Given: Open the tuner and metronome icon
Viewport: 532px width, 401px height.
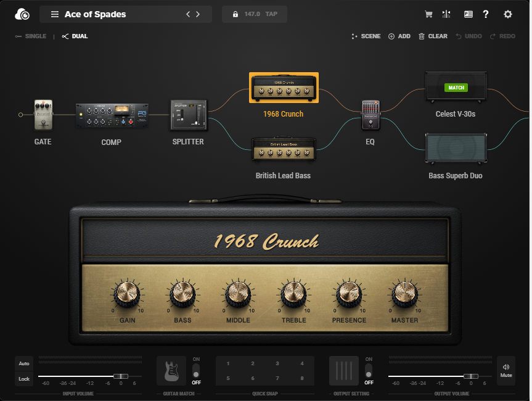Looking at the screenshot, I should [446, 14].
